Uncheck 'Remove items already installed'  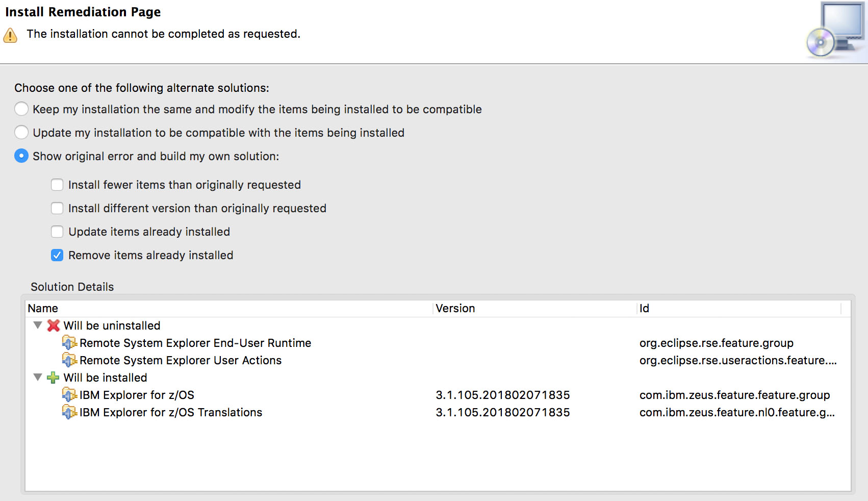pos(57,255)
